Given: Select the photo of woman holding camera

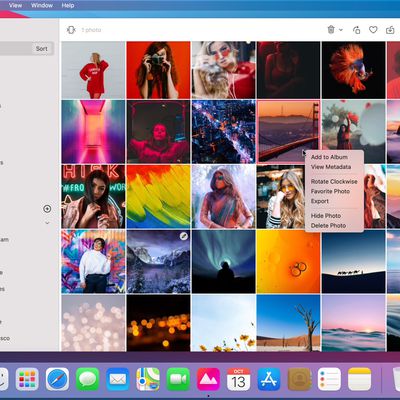Looking at the screenshot, I should coord(158,70).
